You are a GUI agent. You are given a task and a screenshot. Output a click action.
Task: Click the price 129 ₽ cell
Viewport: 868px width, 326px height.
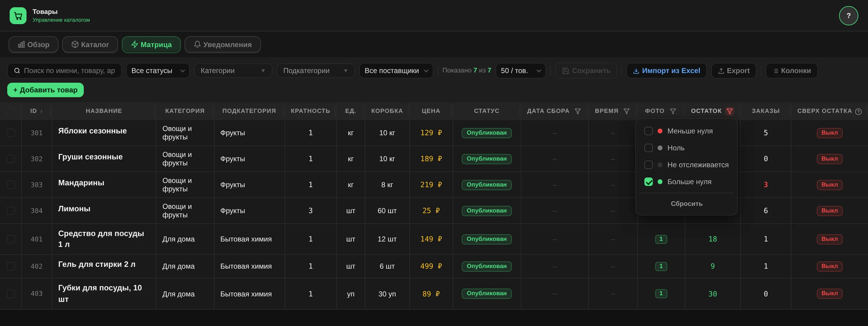pyautogui.click(x=431, y=133)
